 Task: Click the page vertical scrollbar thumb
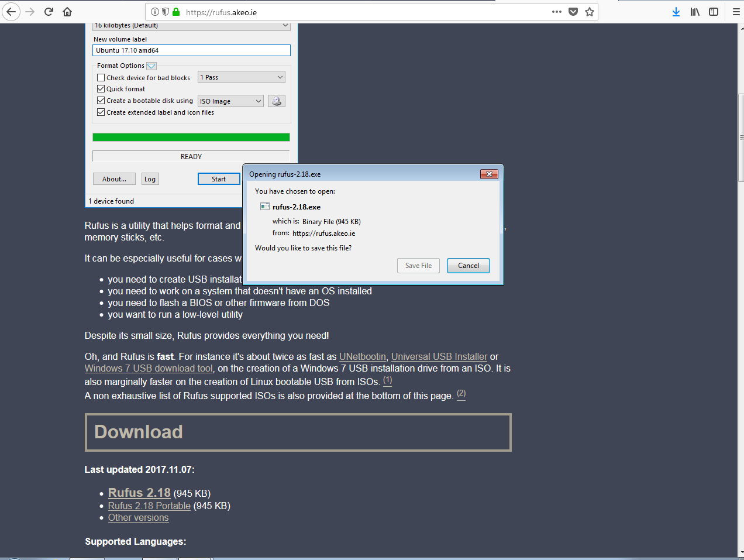(741, 138)
